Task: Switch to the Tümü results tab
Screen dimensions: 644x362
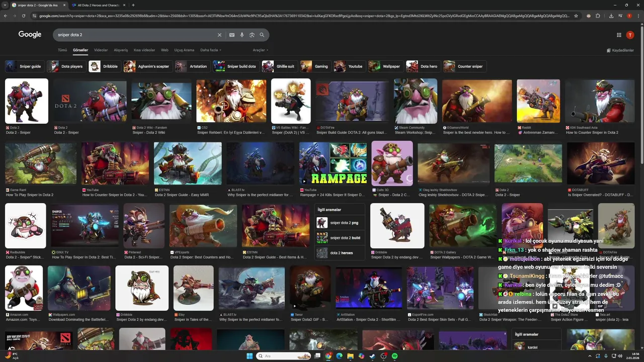Action: coord(62,50)
